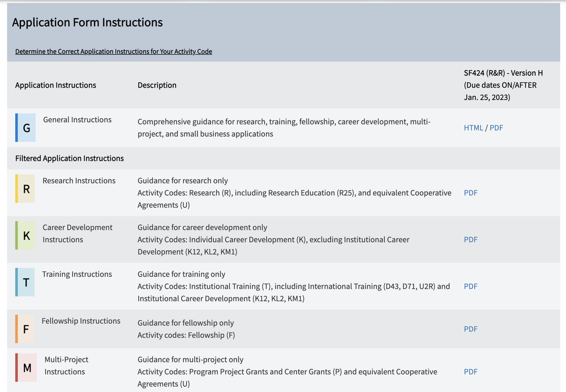The width and height of the screenshot is (566, 392).
Task: Open the Multi-Project Instructions PDF
Action: (470, 372)
